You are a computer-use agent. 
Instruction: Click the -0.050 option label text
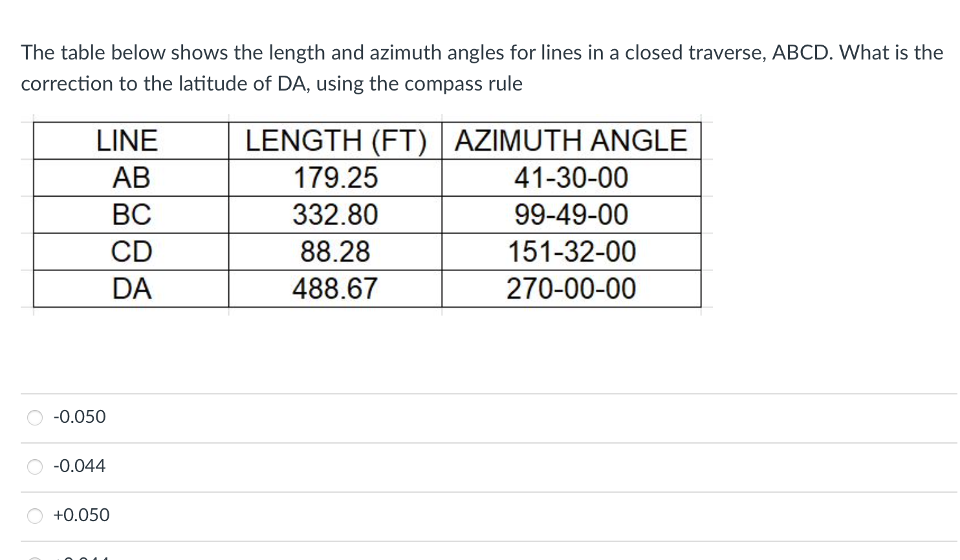[x=79, y=417]
